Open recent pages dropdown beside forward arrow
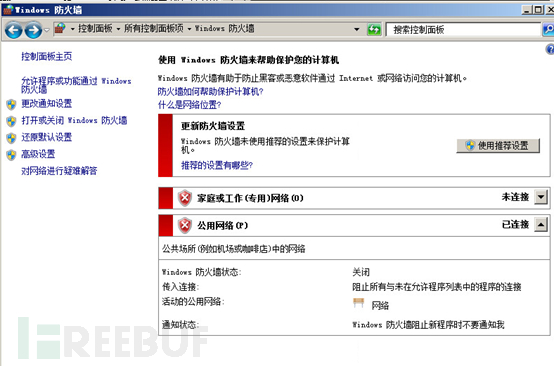554x366 pixels. point(47,30)
